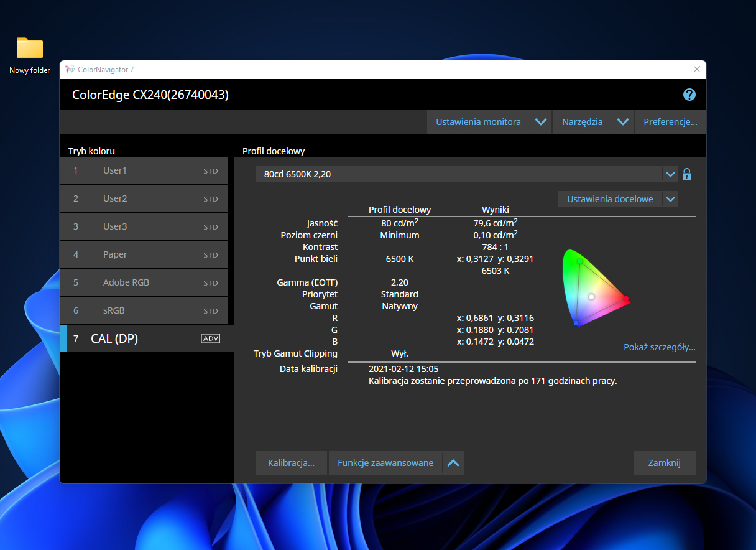Open the Ustawienia monitora menu

(478, 122)
